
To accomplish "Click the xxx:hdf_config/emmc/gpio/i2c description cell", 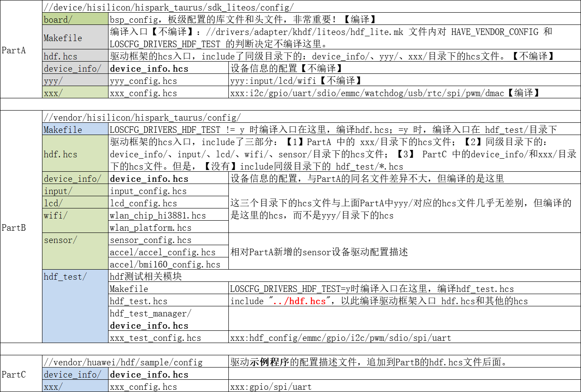I will coord(405,337).
